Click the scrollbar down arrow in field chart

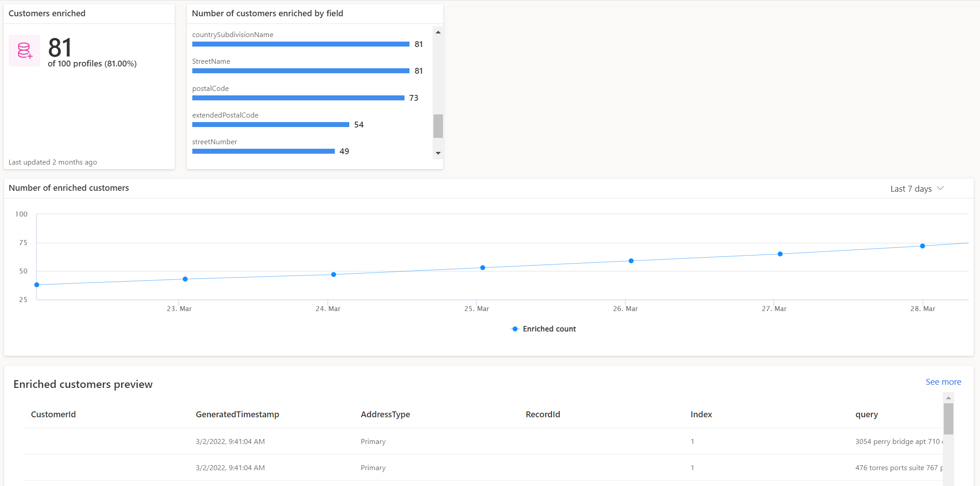(438, 153)
